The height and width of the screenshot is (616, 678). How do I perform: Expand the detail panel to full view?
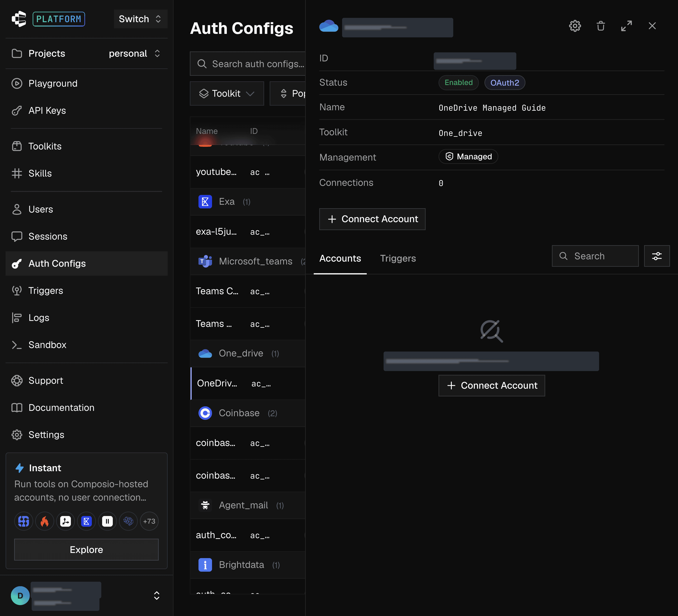tap(626, 26)
